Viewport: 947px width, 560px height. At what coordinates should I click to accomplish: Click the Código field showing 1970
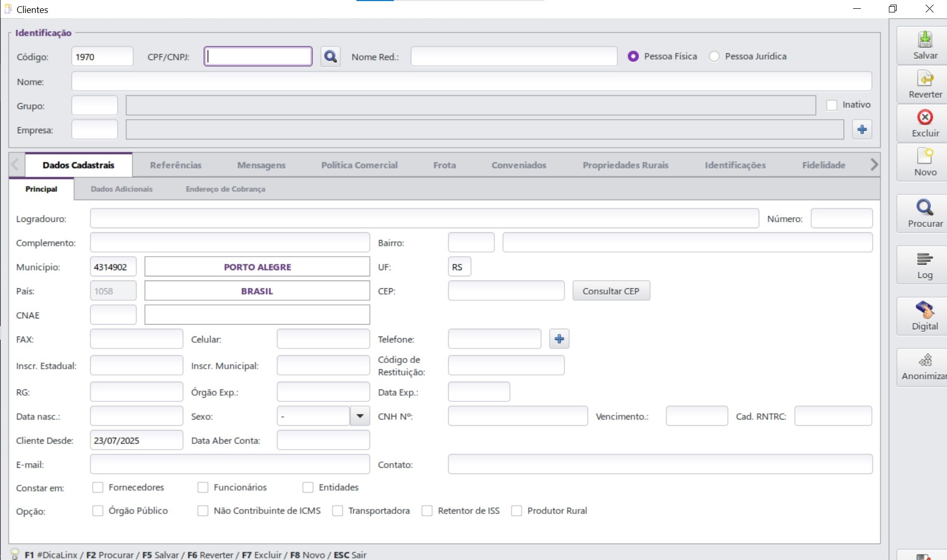click(102, 57)
